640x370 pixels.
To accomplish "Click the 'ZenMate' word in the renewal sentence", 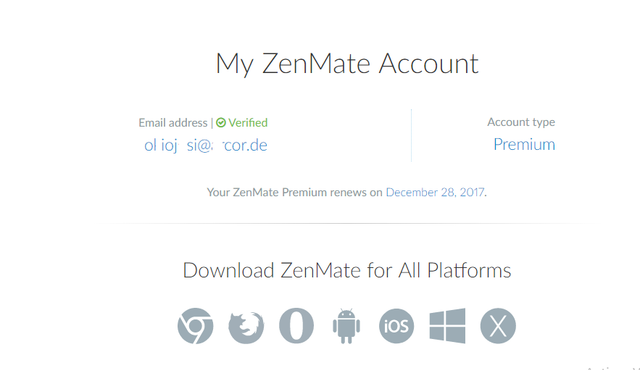I will pyautogui.click(x=256, y=192).
